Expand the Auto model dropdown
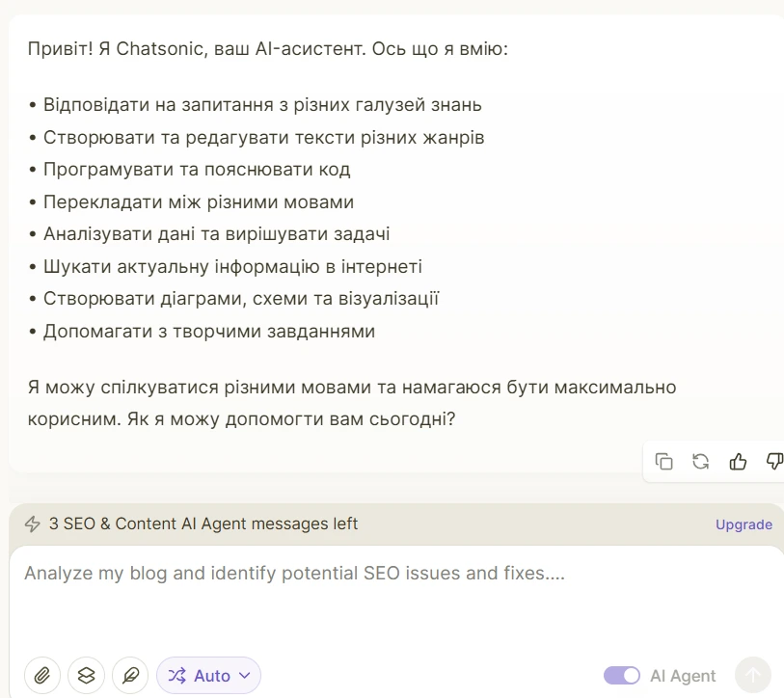784x698 pixels. [208, 676]
